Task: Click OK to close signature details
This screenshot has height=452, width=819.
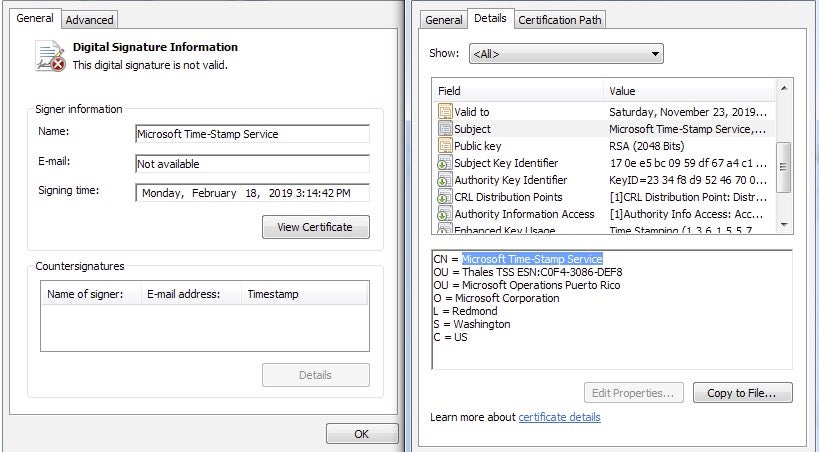Action: click(x=361, y=434)
